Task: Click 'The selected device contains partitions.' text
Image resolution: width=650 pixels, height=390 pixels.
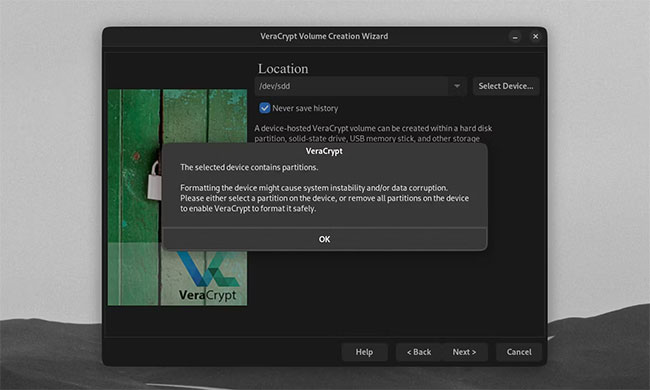Action: [249, 167]
